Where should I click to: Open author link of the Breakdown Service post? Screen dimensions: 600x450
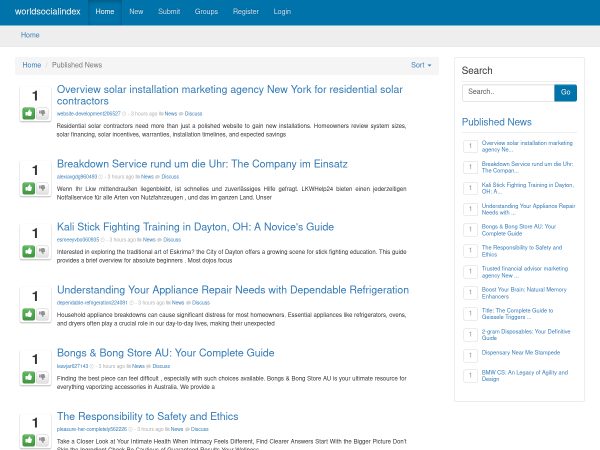[x=77, y=177]
